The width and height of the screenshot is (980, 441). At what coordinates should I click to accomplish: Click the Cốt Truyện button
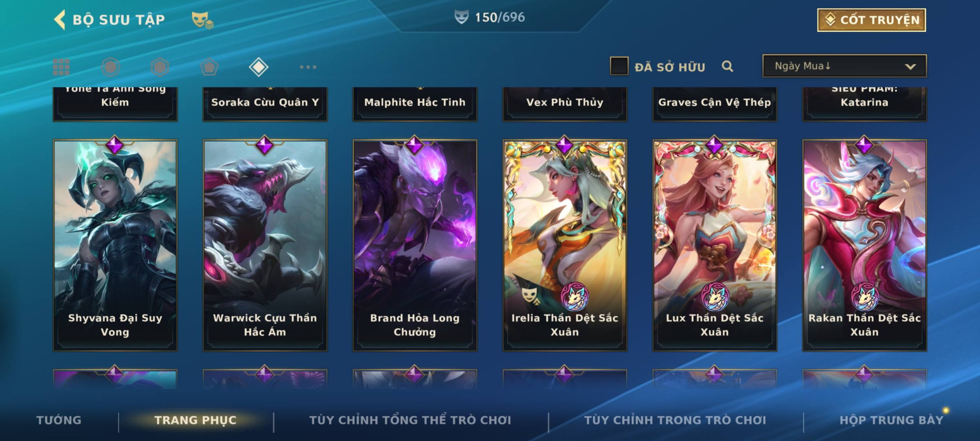point(871,20)
